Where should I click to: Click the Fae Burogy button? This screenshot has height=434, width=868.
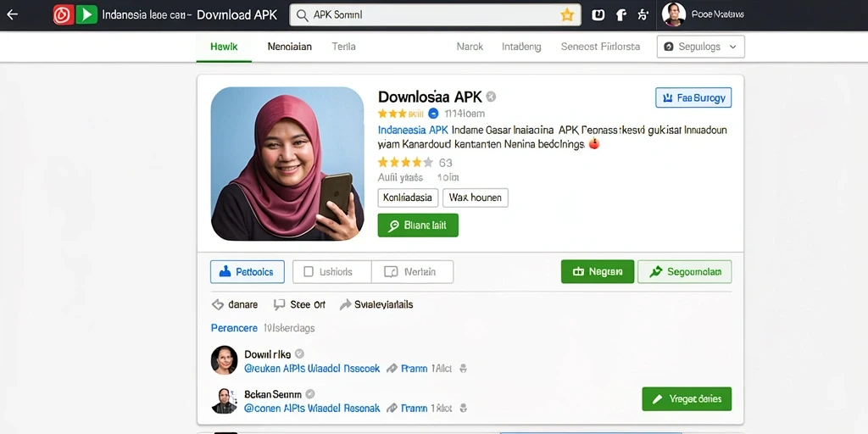693,98
